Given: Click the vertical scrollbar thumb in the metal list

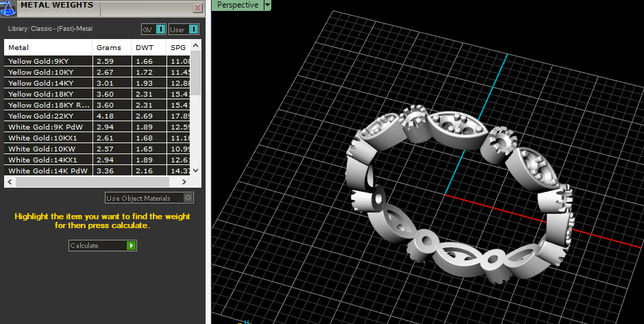Looking at the screenshot, I should (195, 73).
